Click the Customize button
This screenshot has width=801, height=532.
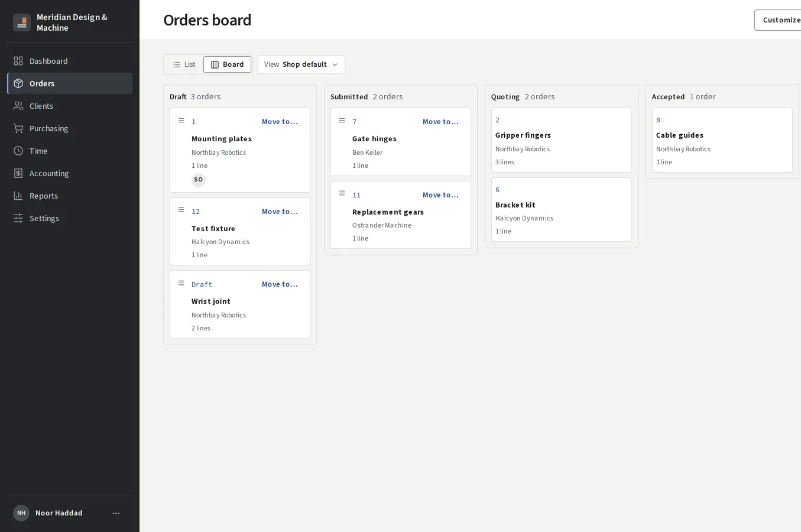click(779, 20)
